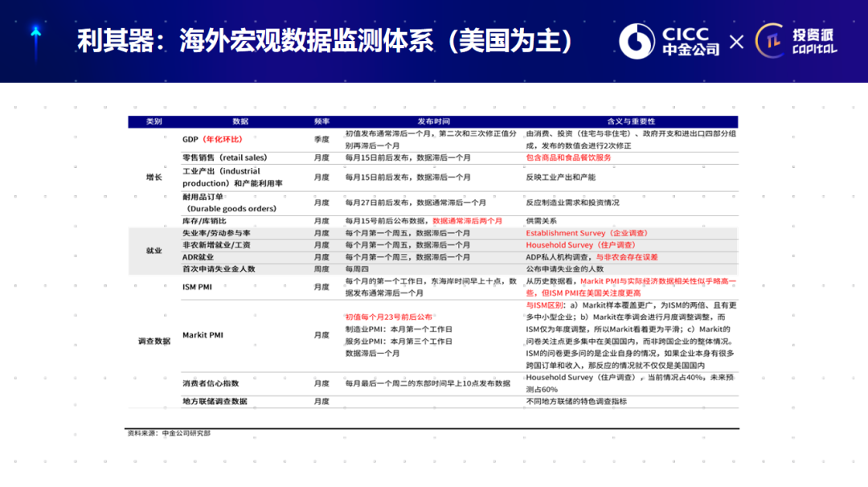Screen dimensions: 868x487
Task: Click the ISM PMI cell
Action: [197, 287]
